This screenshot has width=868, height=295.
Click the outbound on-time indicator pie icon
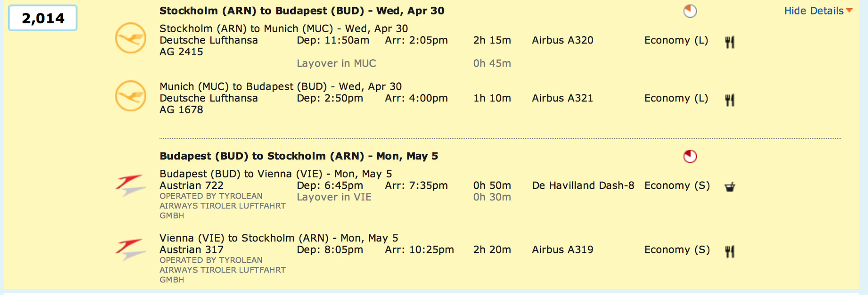(x=690, y=11)
